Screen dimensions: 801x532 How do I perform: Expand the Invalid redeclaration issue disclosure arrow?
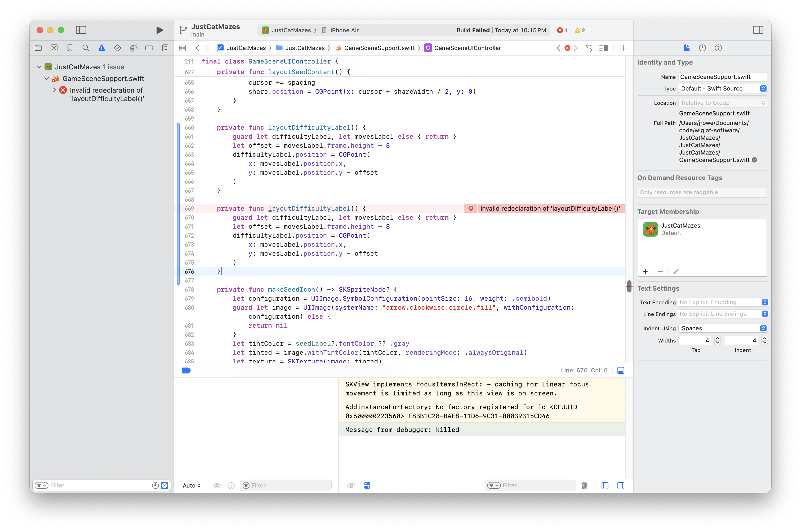tap(54, 90)
